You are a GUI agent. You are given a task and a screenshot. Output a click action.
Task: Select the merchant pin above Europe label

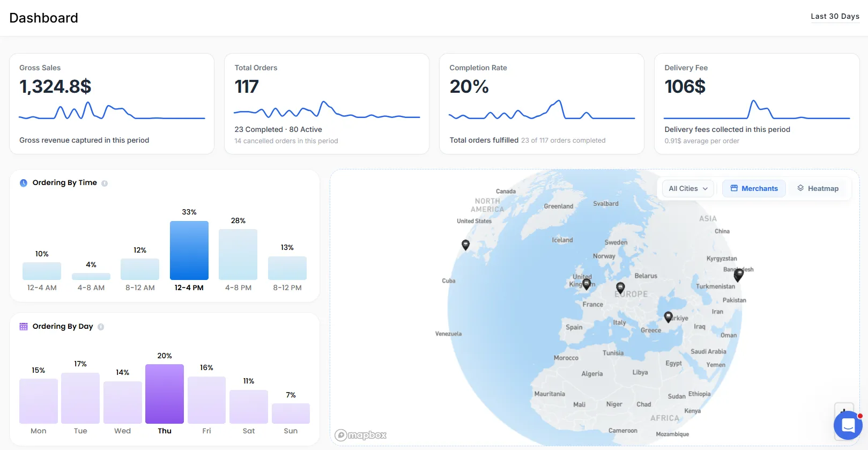(620, 287)
